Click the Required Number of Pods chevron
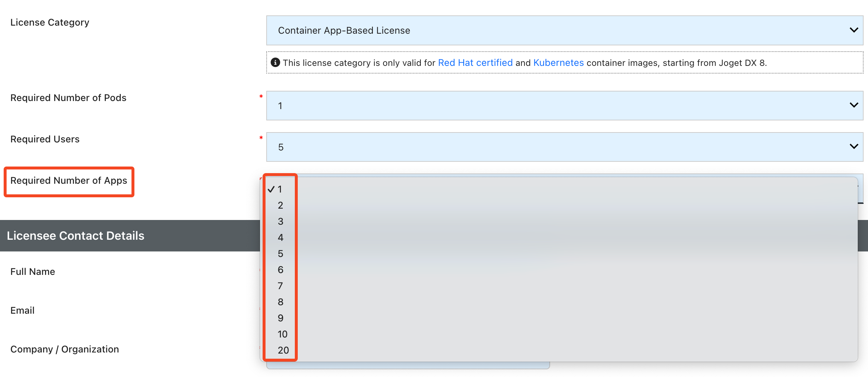This screenshot has width=868, height=377. 854,105
